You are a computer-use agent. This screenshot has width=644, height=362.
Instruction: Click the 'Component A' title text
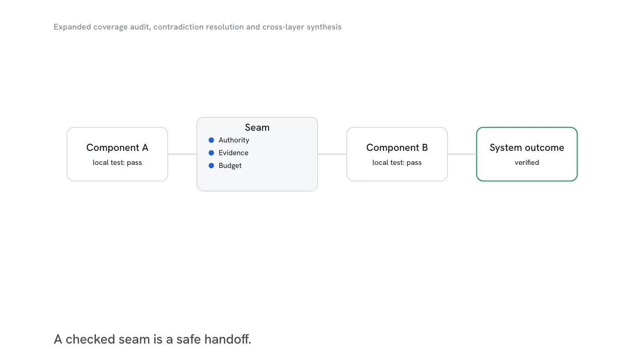(x=117, y=148)
